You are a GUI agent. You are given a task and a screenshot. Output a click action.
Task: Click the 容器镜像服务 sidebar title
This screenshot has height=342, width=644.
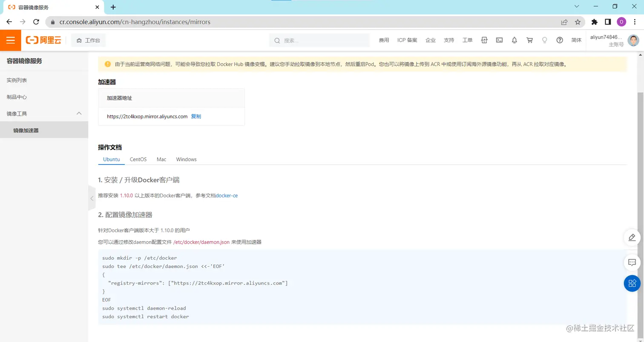click(x=24, y=61)
